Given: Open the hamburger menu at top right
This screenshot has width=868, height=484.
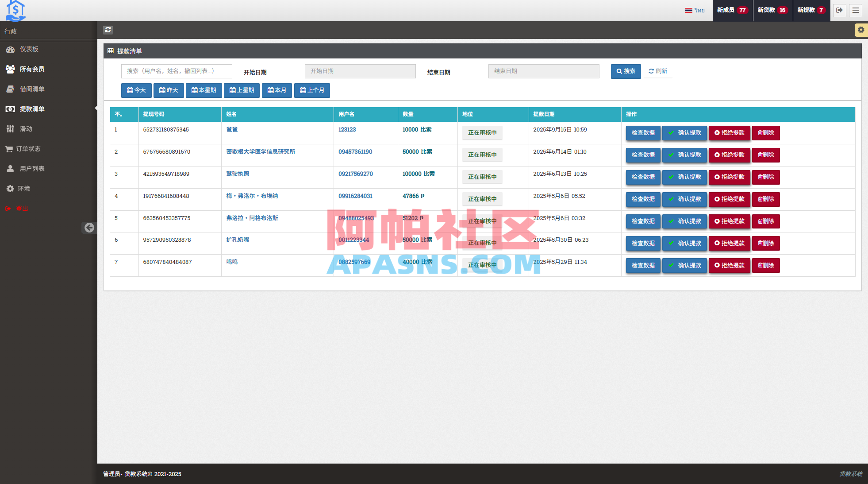Looking at the screenshot, I should (856, 10).
